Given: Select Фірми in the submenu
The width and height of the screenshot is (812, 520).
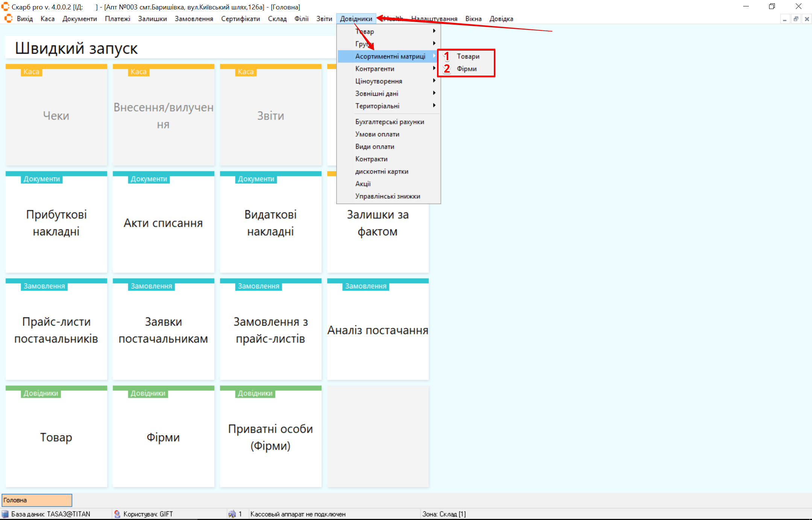Looking at the screenshot, I should click(466, 69).
